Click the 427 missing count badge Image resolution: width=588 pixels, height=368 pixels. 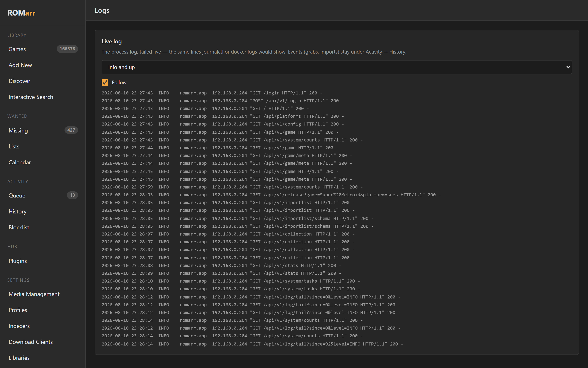point(71,130)
